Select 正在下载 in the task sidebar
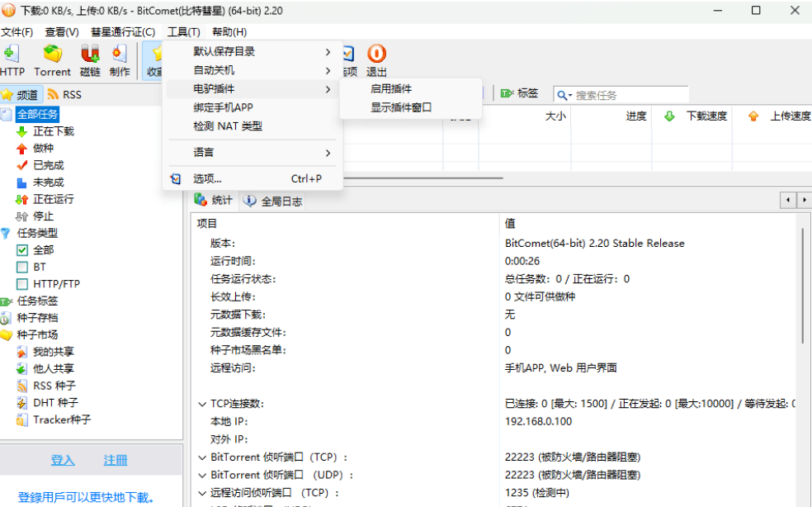Screen dimensions: 812x507 pyautogui.click(x=53, y=131)
